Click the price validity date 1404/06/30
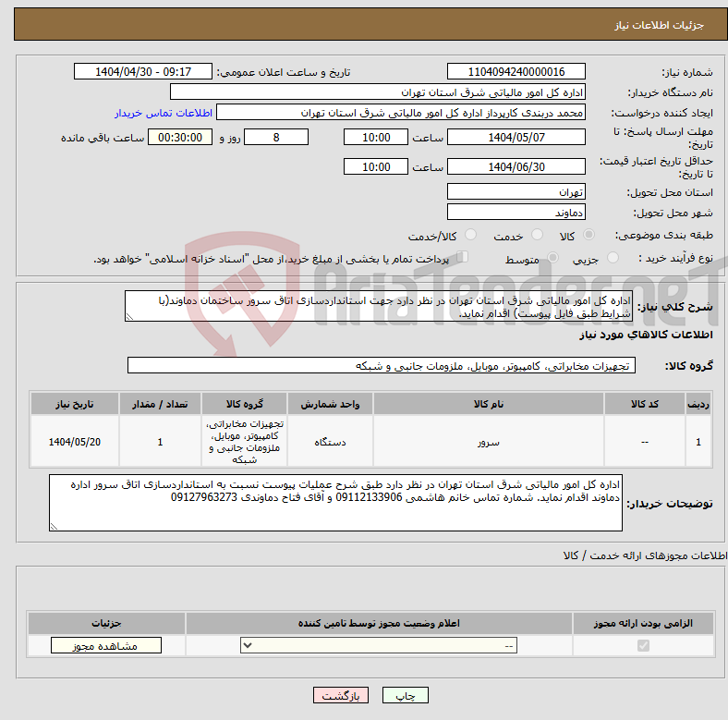This screenshot has height=720, width=728. [516, 166]
